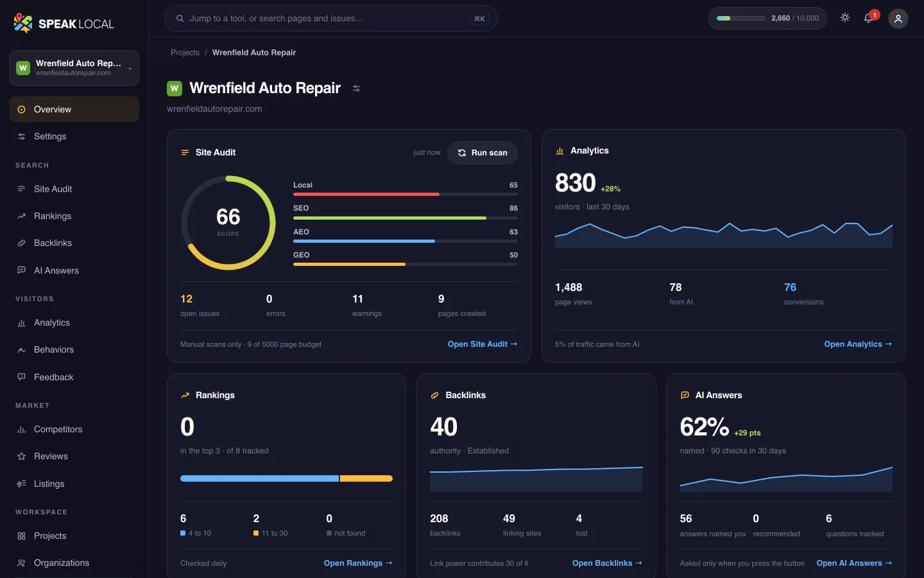
Task: Click project settings sliders icon beside title
Action: (x=357, y=89)
